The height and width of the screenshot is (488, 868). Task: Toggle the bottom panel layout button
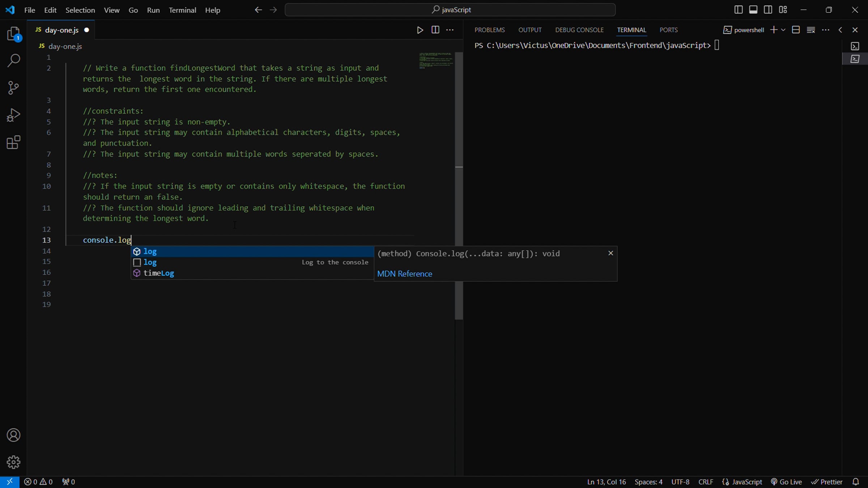[753, 10]
